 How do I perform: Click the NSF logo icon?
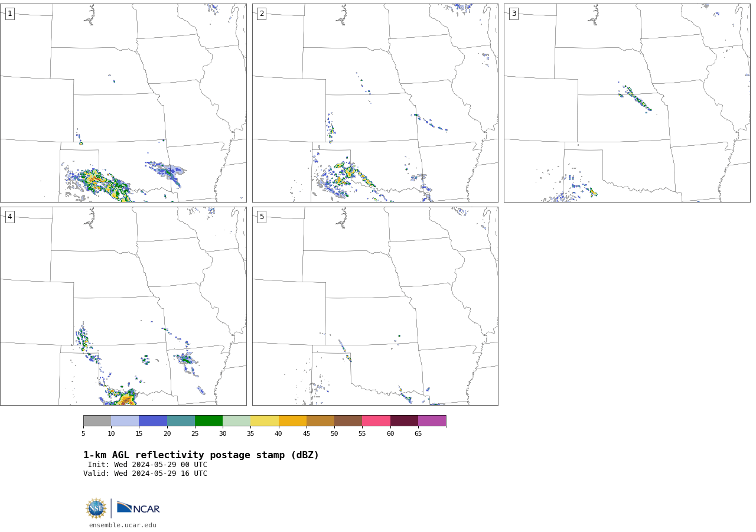coord(96,508)
